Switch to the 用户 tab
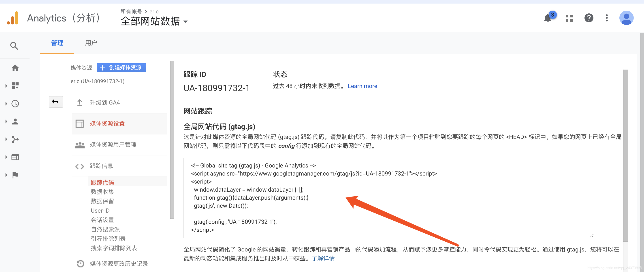The image size is (644, 272). [91, 43]
